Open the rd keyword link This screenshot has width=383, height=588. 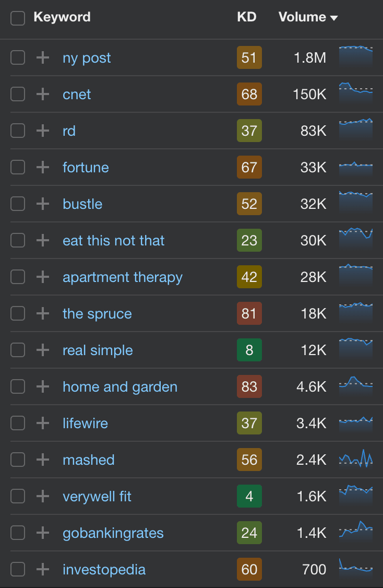click(x=69, y=131)
